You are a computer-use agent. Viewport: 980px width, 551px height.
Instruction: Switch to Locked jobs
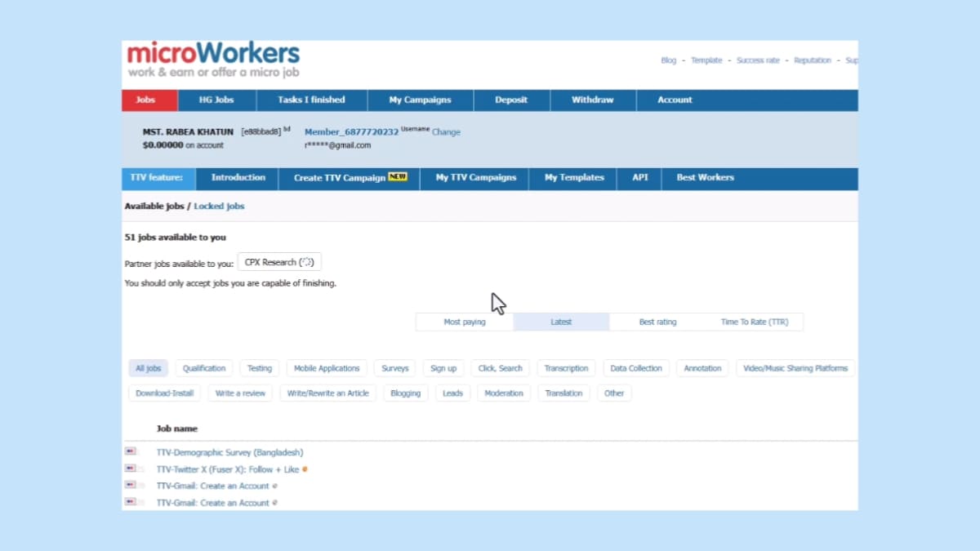point(219,207)
